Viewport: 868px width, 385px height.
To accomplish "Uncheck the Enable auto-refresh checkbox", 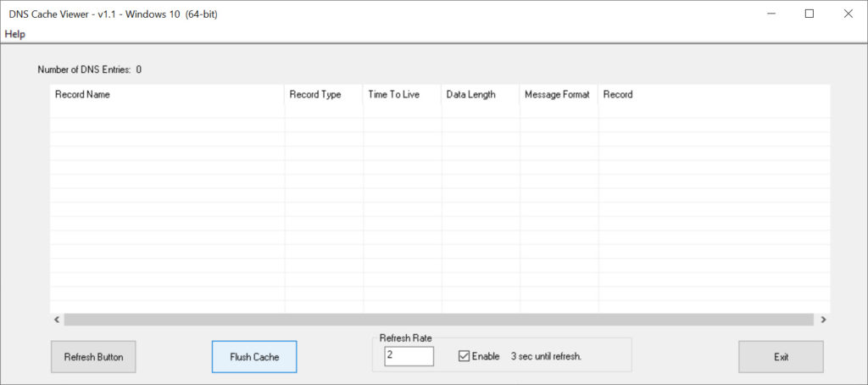I will tap(464, 356).
